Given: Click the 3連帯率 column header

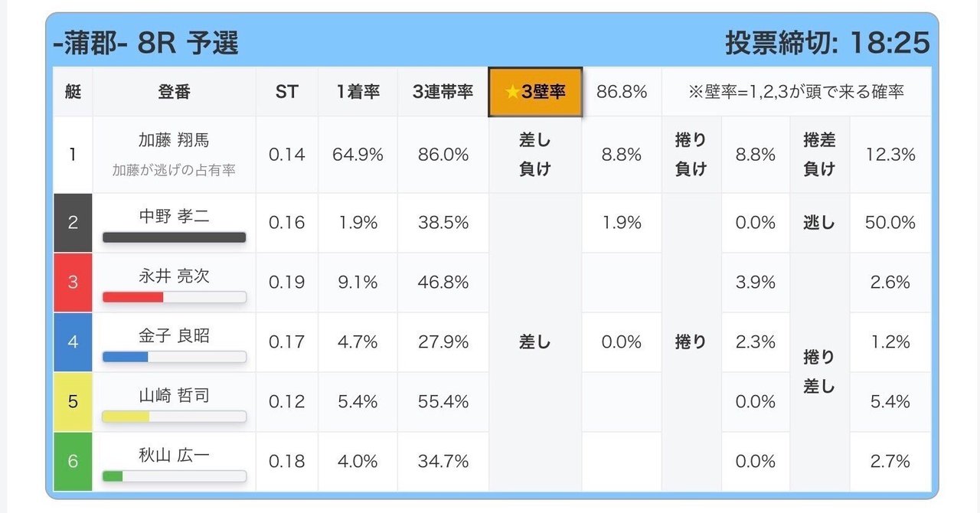Looking at the screenshot, I should [442, 91].
